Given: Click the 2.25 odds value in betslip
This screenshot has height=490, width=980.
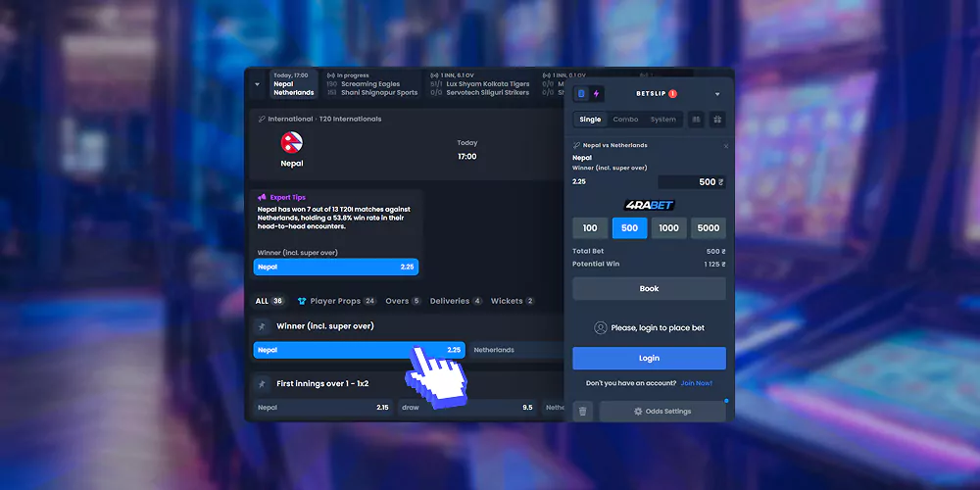Looking at the screenshot, I should [579, 182].
